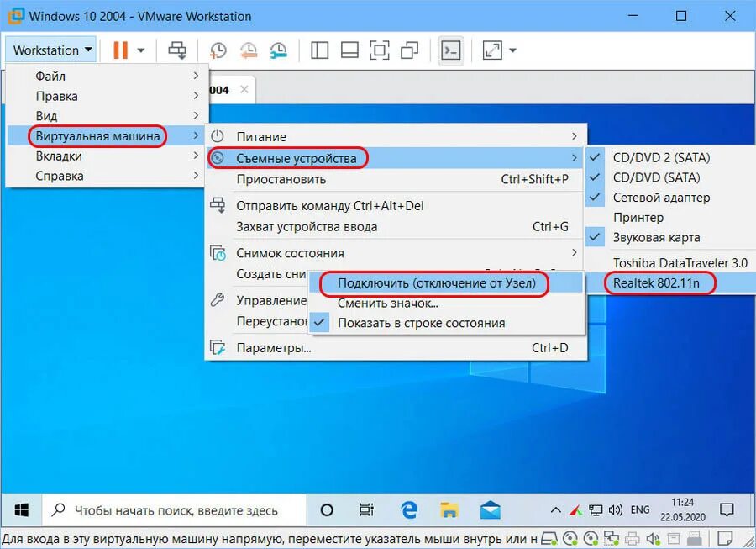Click network adapter icon in VMware status bar
Image resolution: width=756 pixels, height=549 pixels.
pos(612,538)
